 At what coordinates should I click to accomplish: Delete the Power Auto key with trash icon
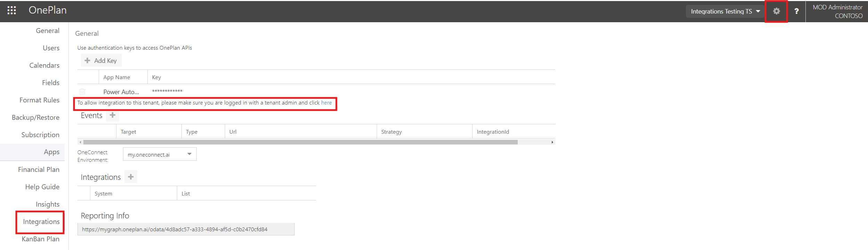click(82, 92)
